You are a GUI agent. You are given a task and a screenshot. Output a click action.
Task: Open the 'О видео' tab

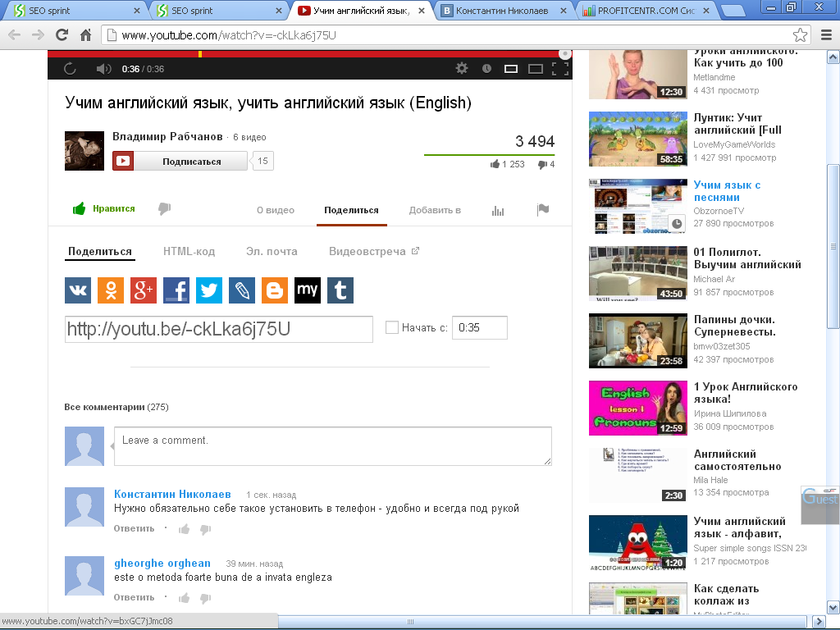click(x=276, y=210)
